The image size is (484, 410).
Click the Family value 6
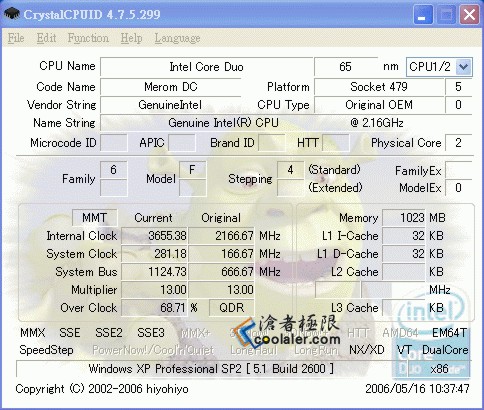tap(114, 170)
